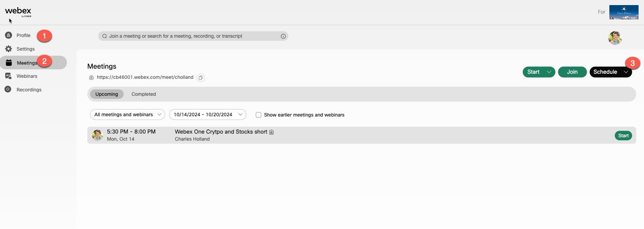Open the user profile avatar at top right
The height and width of the screenshot is (229, 644).
click(615, 38)
